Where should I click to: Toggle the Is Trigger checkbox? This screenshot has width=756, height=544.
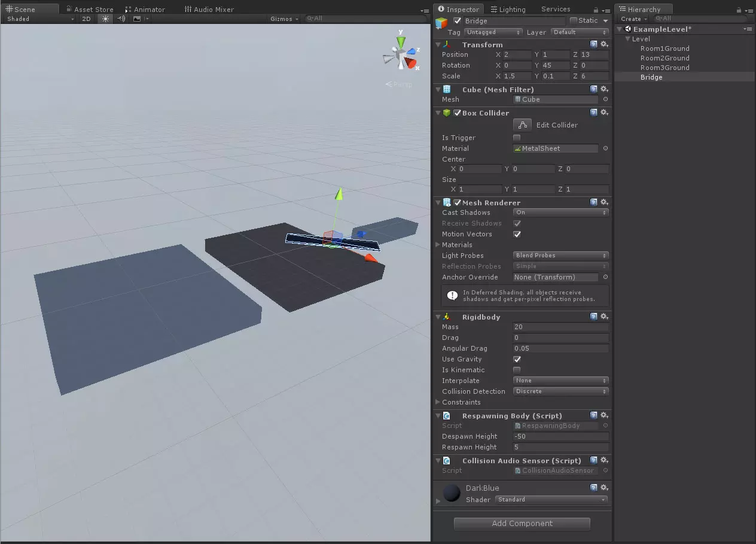pyautogui.click(x=517, y=138)
